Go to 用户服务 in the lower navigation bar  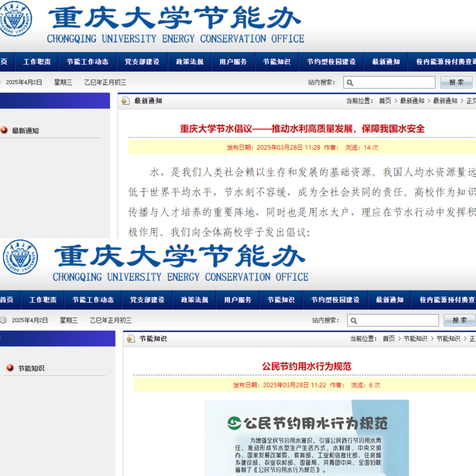[x=238, y=300]
